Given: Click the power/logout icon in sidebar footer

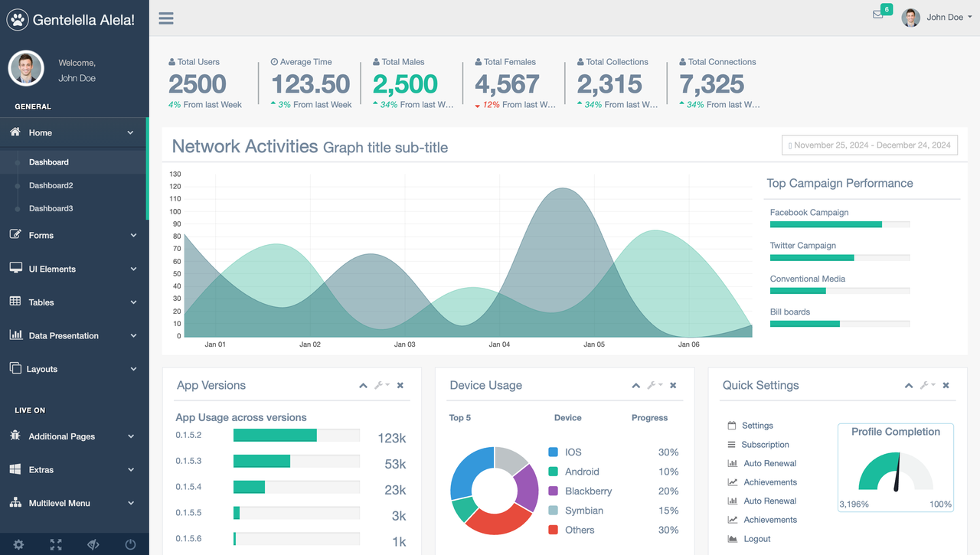Looking at the screenshot, I should pos(130,544).
